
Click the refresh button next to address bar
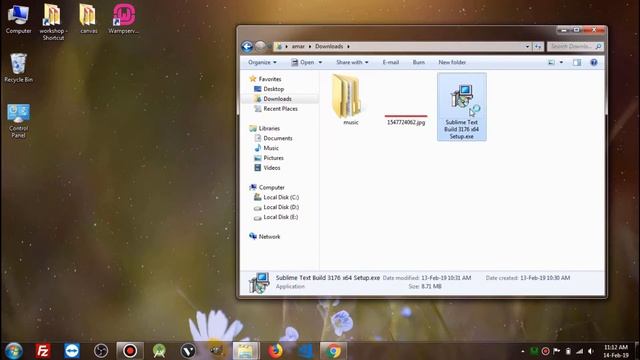point(538,47)
